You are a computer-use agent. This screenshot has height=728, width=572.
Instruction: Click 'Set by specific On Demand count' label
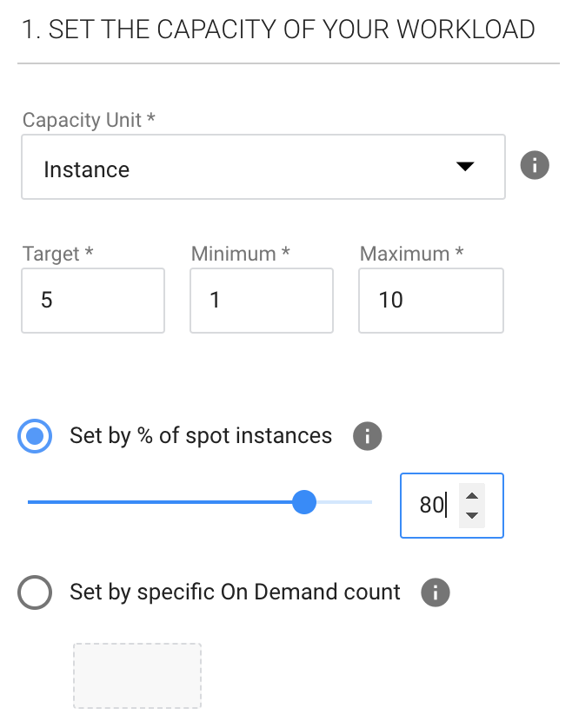click(x=235, y=593)
